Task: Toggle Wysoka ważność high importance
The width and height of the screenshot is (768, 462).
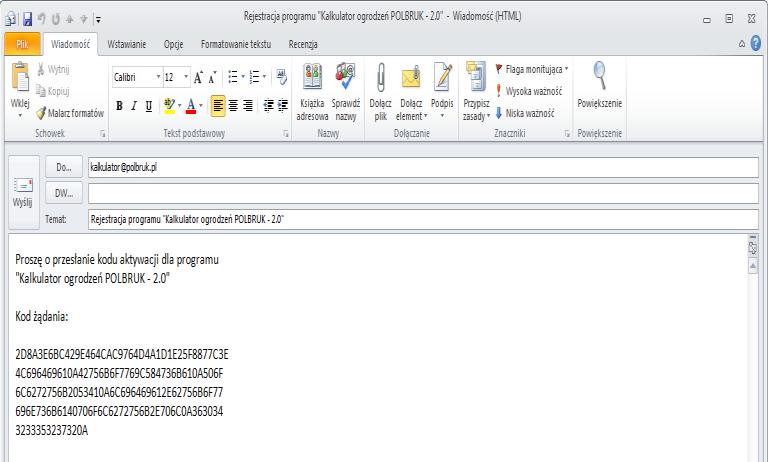Action: tap(528, 91)
